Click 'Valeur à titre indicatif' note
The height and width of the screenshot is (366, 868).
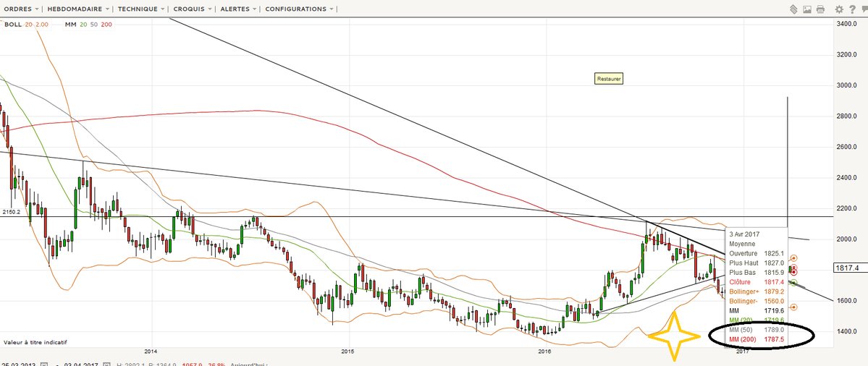point(35,342)
